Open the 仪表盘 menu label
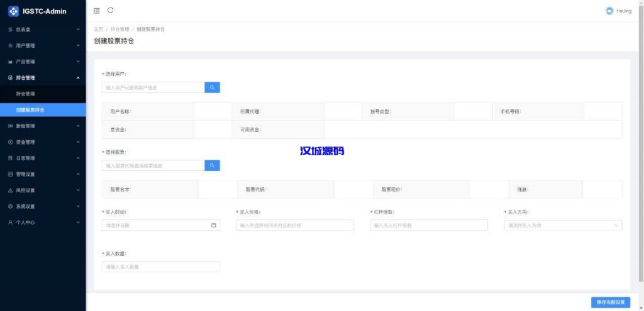 (23, 30)
